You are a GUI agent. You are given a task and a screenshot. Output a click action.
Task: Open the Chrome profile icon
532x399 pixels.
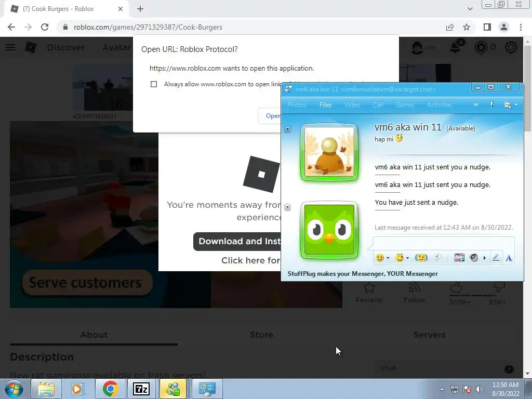click(x=504, y=27)
